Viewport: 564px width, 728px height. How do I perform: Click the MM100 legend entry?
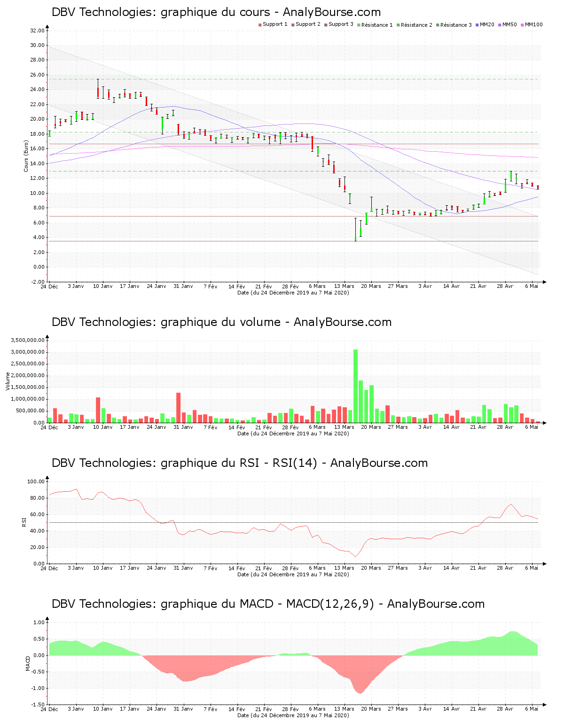(x=531, y=24)
